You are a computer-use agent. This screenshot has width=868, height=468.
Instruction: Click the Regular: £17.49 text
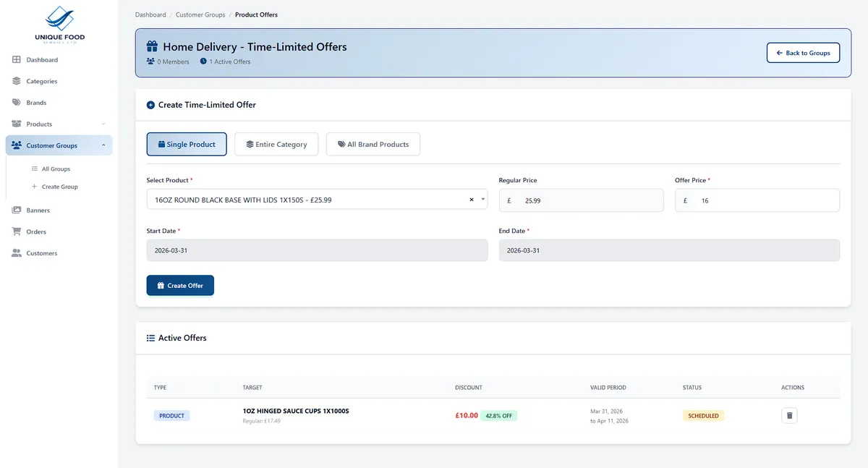261,421
